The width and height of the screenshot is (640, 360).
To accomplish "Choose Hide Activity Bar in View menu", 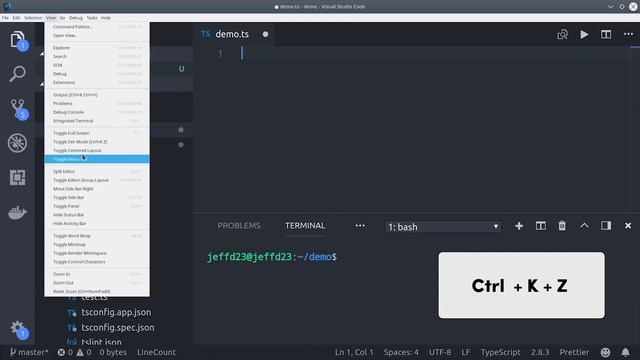I will tap(97, 224).
